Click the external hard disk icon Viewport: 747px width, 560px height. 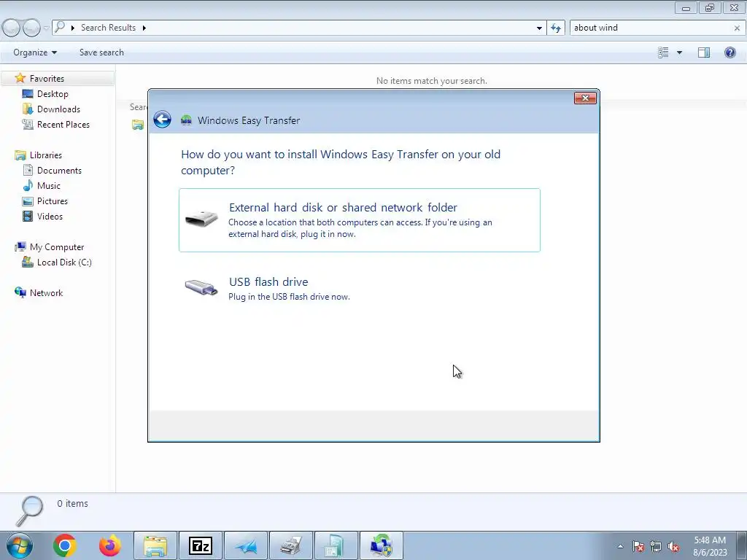(201, 219)
